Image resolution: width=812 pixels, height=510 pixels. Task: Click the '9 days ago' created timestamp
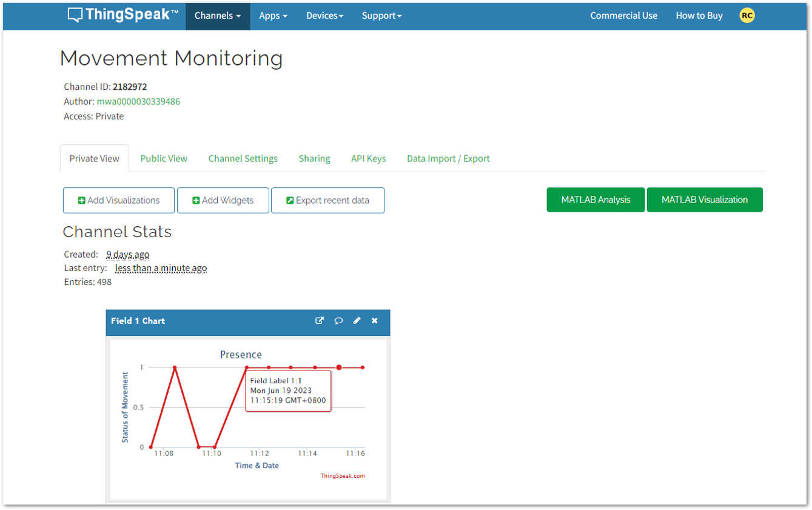128,254
